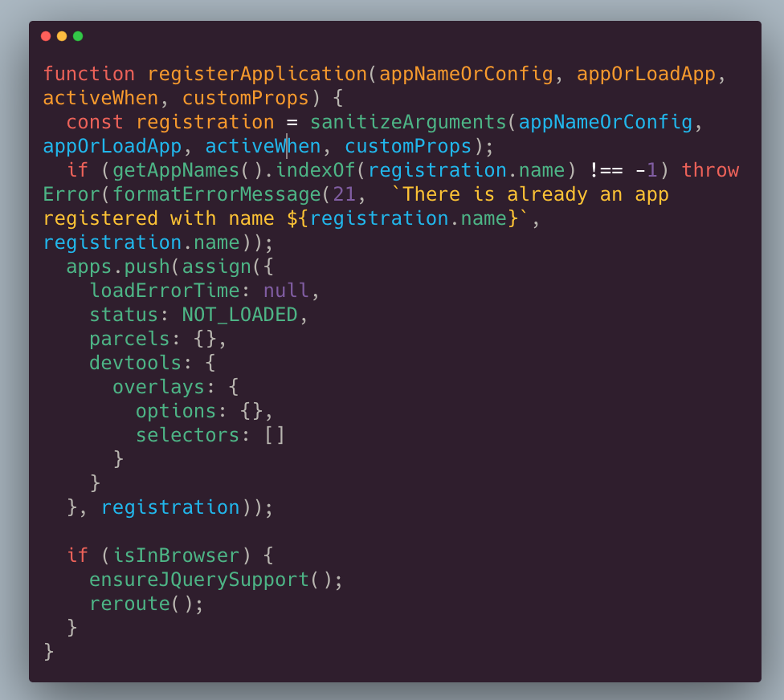Click the reroute function call
This screenshot has height=700, width=784.
(129, 604)
